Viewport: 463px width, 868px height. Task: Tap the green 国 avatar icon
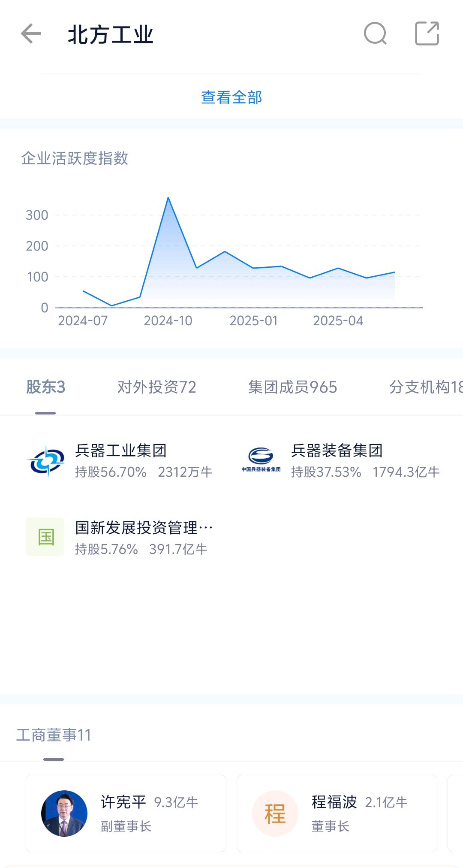(45, 537)
